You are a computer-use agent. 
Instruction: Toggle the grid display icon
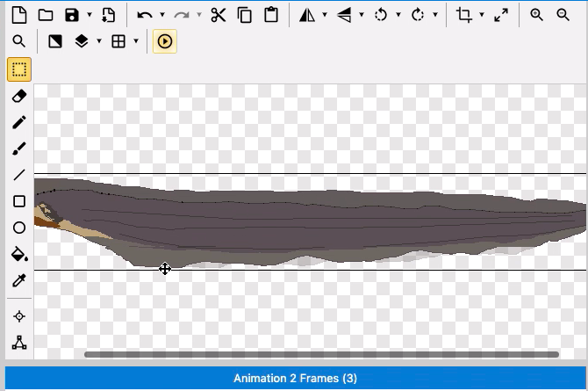[118, 41]
